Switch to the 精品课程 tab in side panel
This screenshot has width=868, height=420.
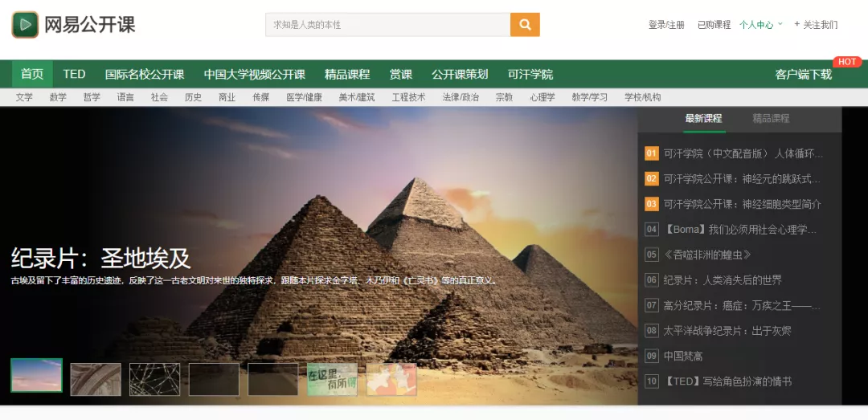click(771, 118)
